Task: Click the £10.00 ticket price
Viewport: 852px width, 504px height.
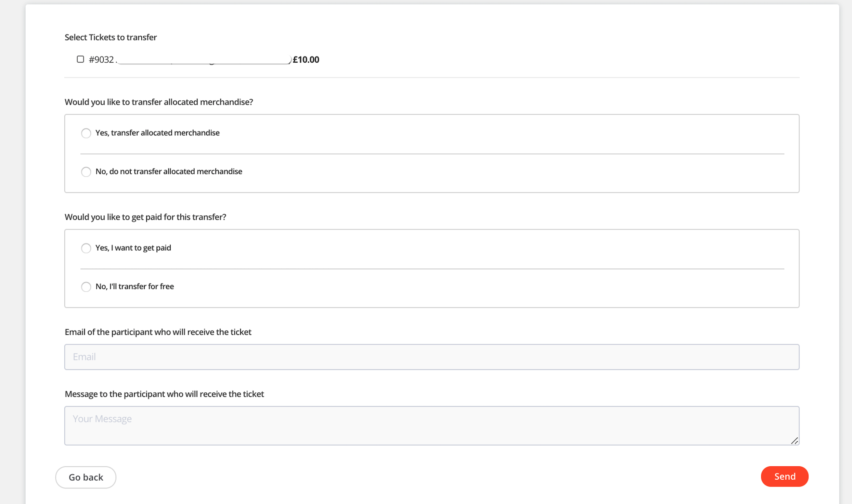Action: click(x=306, y=60)
